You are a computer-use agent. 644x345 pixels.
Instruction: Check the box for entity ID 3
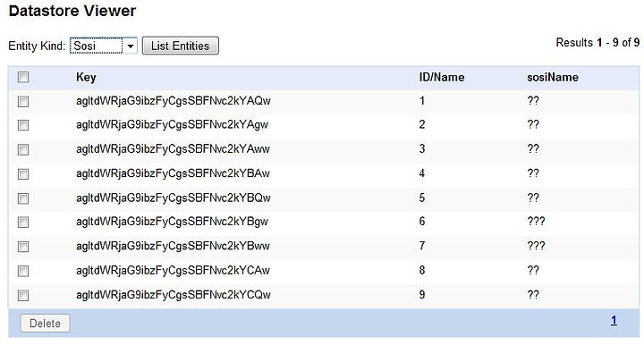[x=23, y=150]
